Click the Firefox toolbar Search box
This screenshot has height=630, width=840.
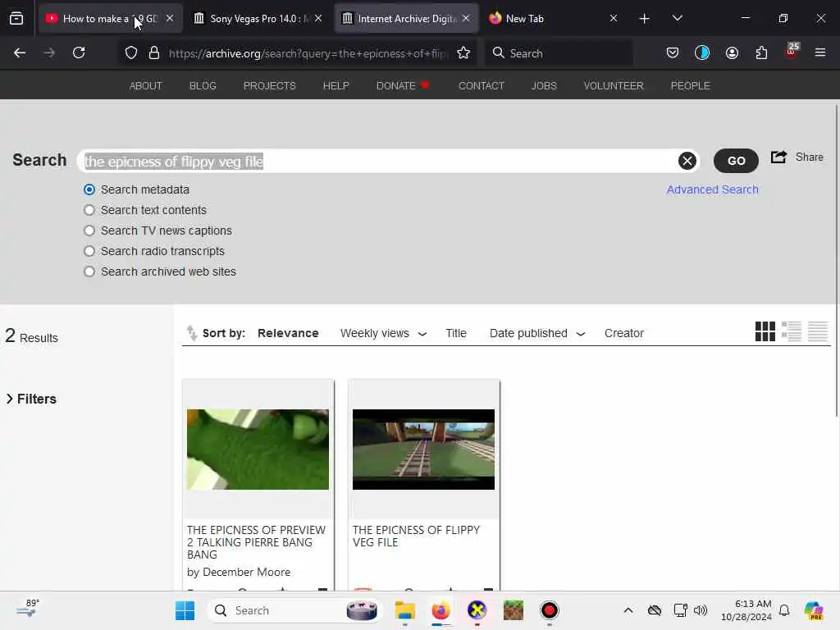[x=559, y=53]
